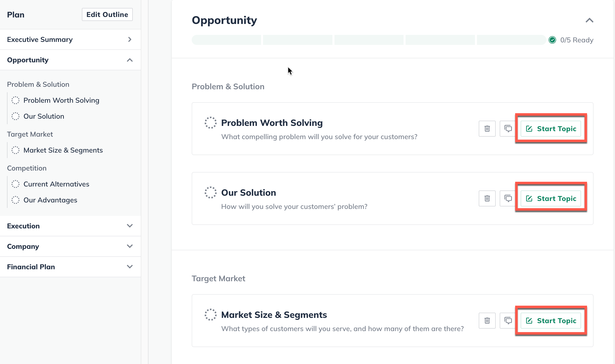Screen dimensions: 615x364
Task: Click the trash icon for Our Solution
Action: [x=487, y=198]
